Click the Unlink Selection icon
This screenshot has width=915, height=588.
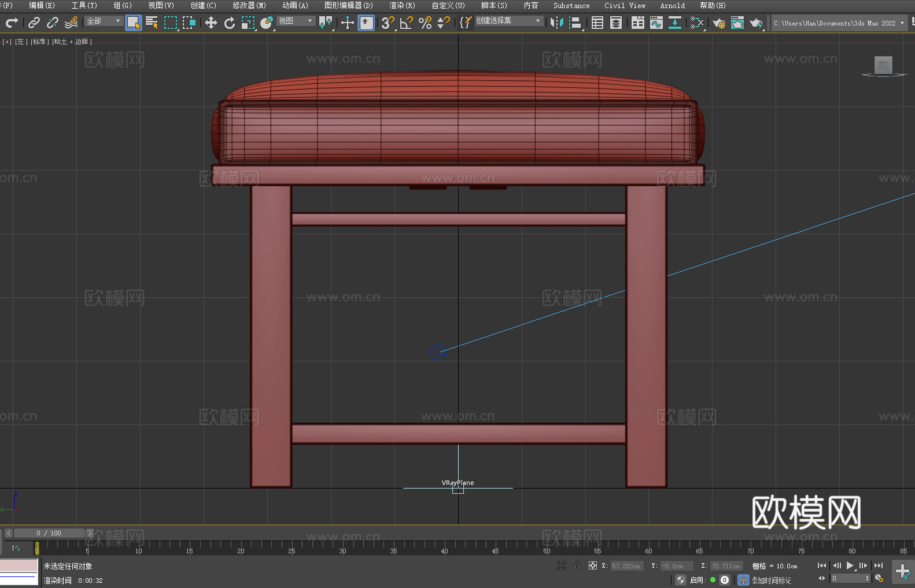[53, 23]
